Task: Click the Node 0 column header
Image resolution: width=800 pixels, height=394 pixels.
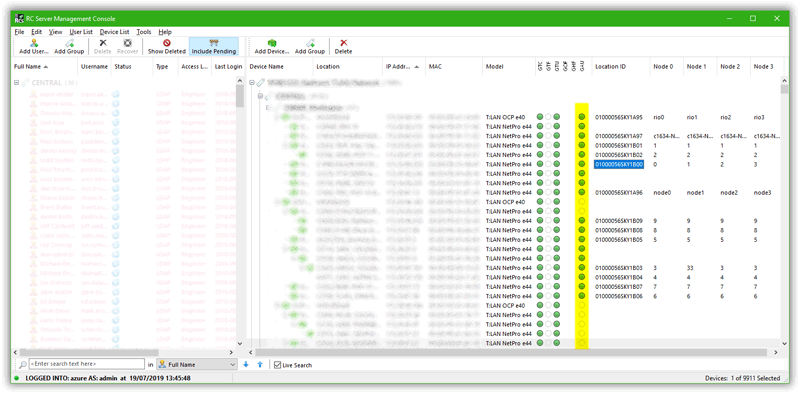Action: (x=666, y=66)
